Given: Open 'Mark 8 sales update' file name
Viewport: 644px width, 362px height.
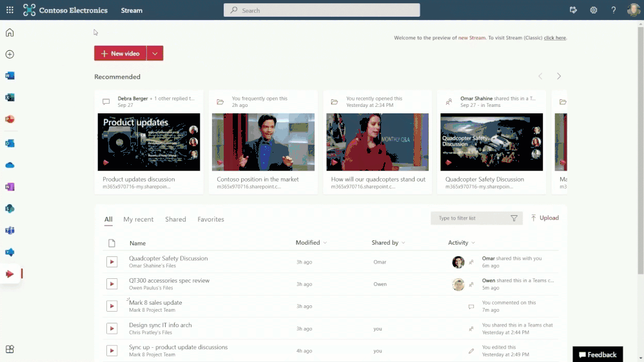Looking at the screenshot, I should coord(155,303).
